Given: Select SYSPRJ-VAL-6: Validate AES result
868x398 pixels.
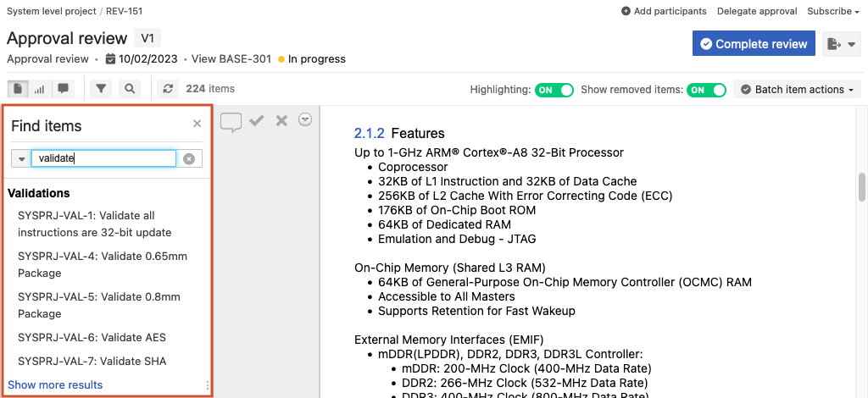Looking at the screenshot, I should 92,337.
